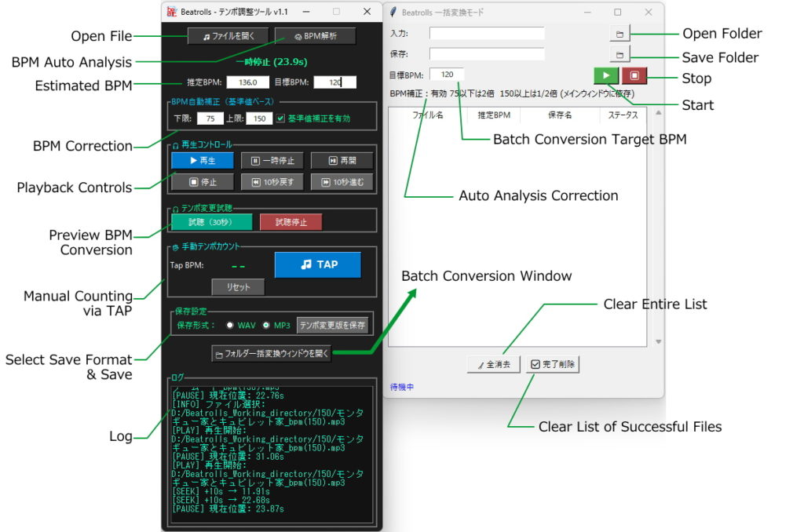Click the 目標BPM field in main window
804x532 pixels.
[x=336, y=82]
